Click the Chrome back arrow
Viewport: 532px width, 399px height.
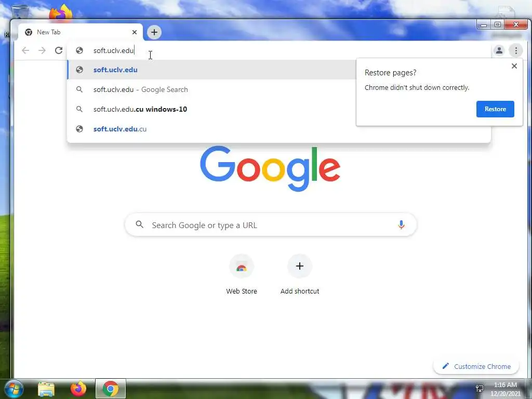click(25, 50)
